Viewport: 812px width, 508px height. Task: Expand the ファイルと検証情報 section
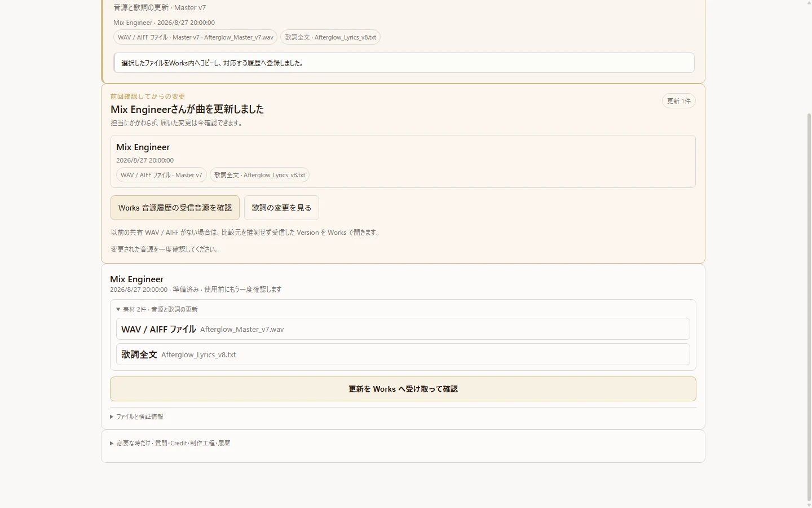pyautogui.click(x=137, y=417)
